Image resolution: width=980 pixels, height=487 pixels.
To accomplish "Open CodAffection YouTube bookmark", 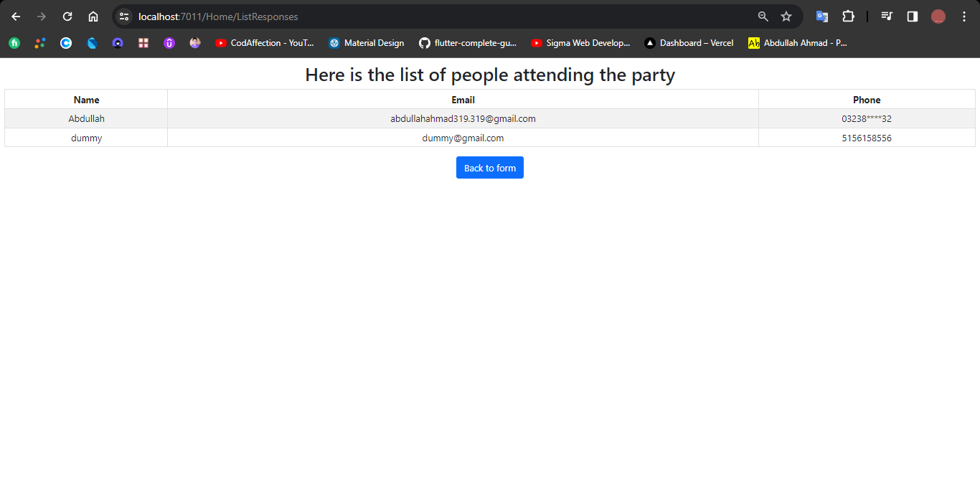I will click(265, 43).
